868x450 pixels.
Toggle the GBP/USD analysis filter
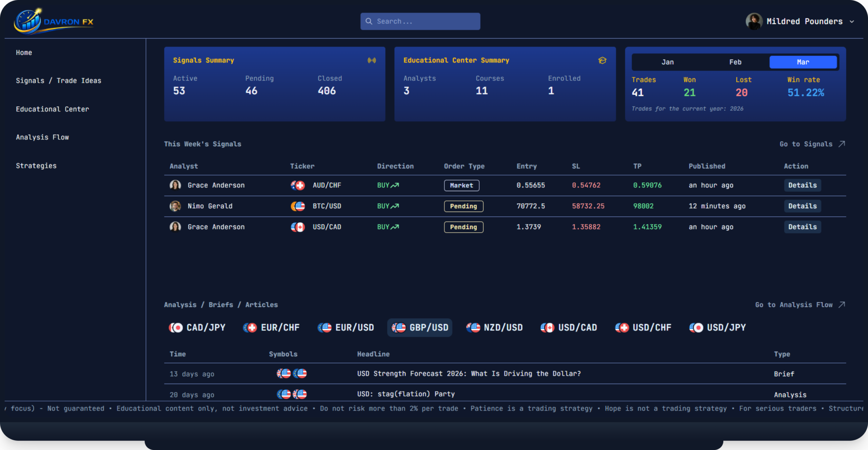[419, 327]
